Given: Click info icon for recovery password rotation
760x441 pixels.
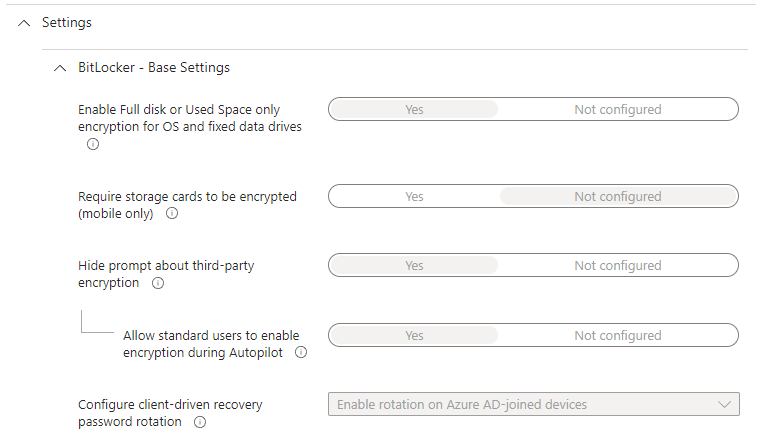Looking at the screenshot, I should click(x=200, y=422).
